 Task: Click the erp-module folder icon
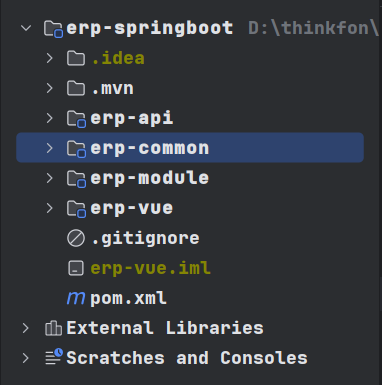pos(76,179)
